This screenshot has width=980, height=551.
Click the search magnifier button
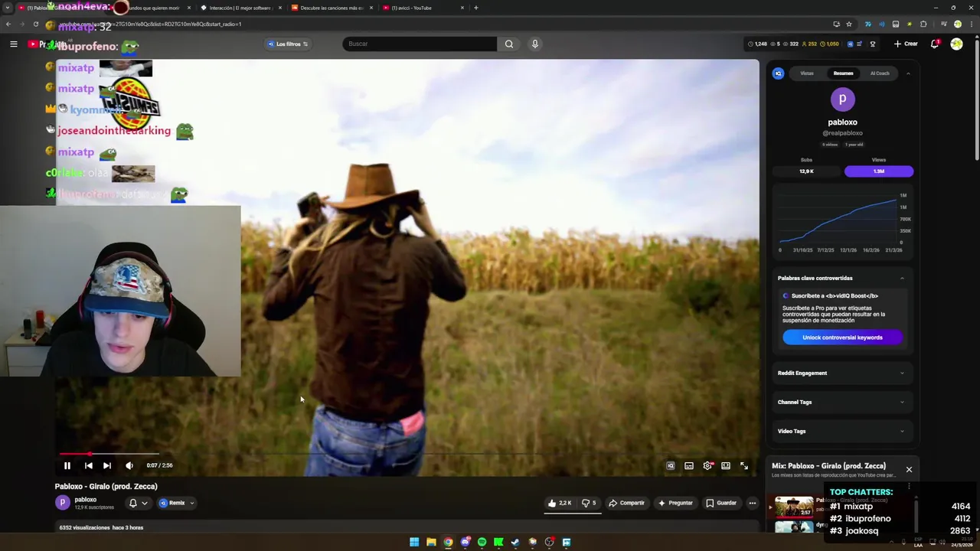[x=509, y=44]
